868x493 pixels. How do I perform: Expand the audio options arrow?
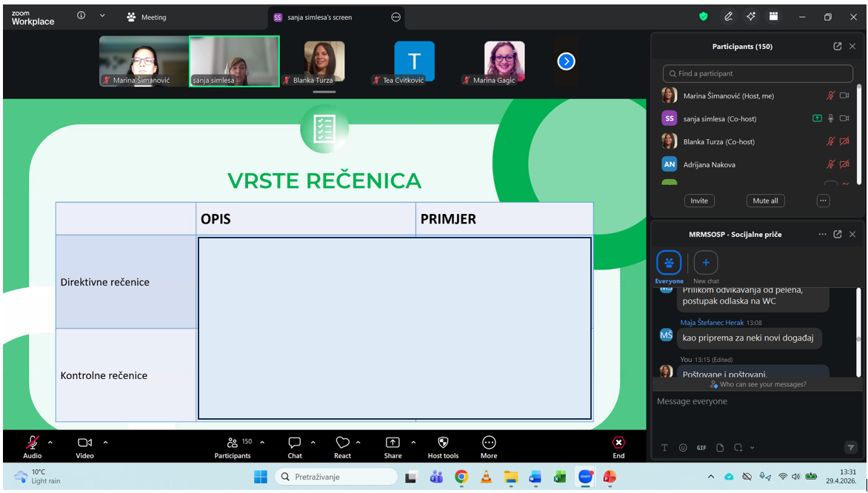tap(50, 442)
